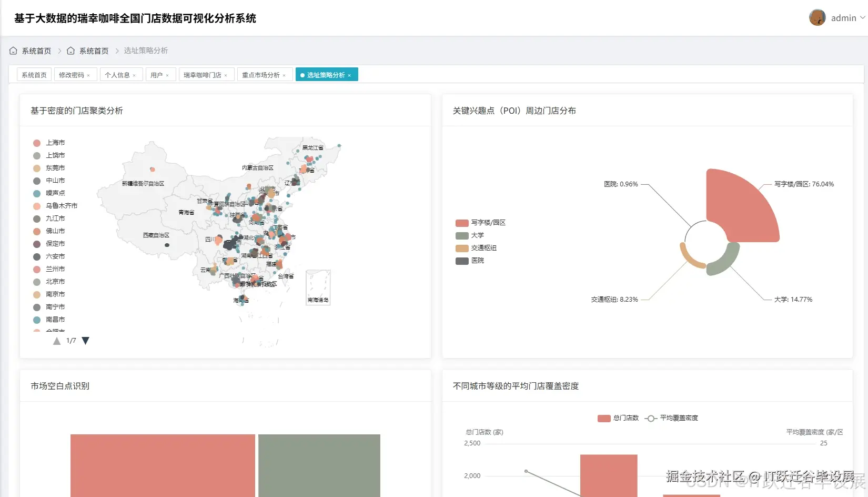Toggle the 上海市 legend series

49,143
